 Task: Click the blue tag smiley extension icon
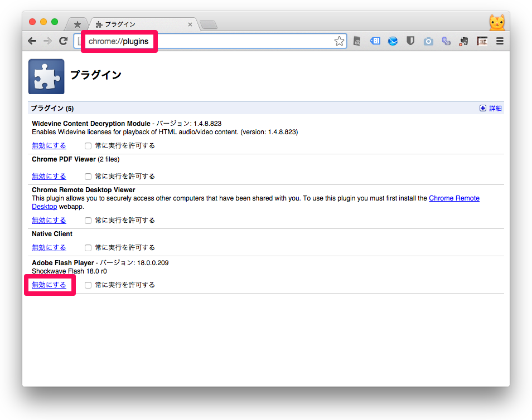coord(375,41)
